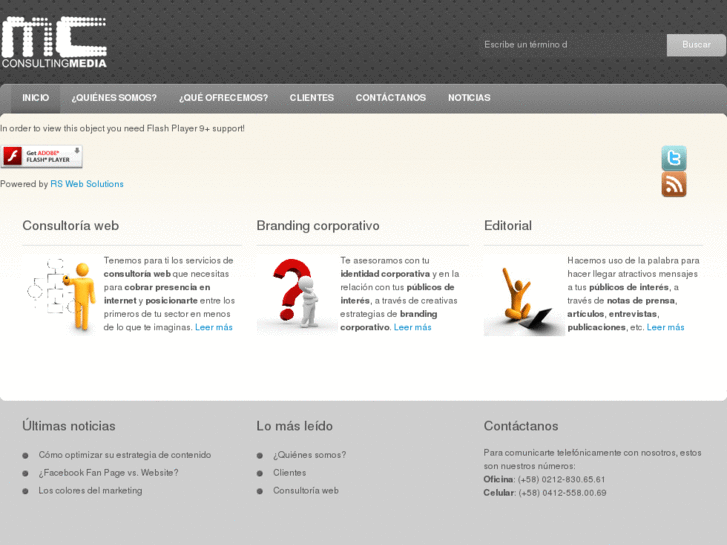Open Los colores del marketing article
Screen dimensions: 727x545
coord(90,490)
